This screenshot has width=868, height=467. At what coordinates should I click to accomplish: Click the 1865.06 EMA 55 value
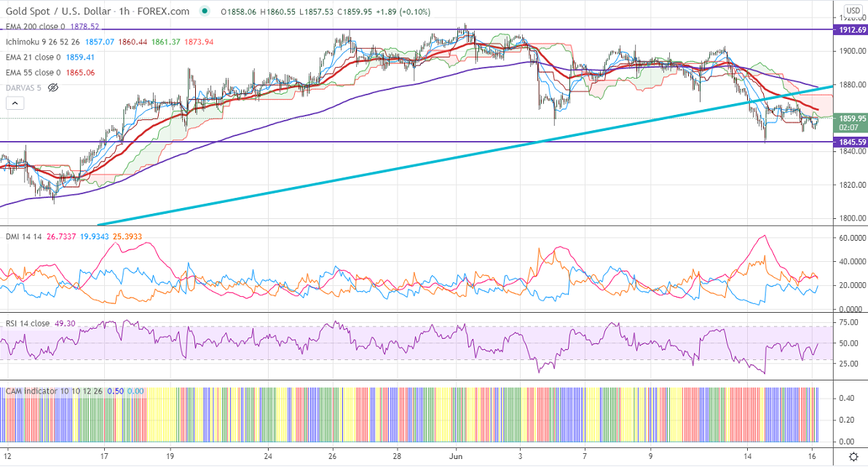80,73
